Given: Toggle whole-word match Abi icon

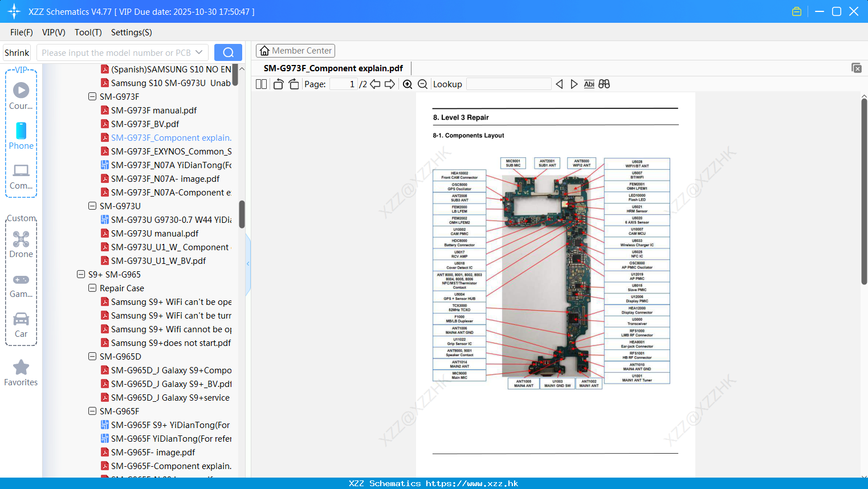Looking at the screenshot, I should [589, 84].
